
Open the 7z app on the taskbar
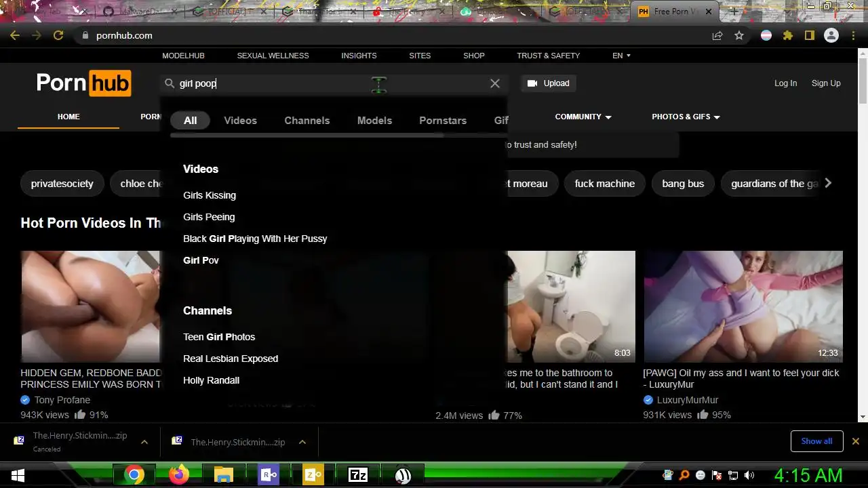coord(358,475)
